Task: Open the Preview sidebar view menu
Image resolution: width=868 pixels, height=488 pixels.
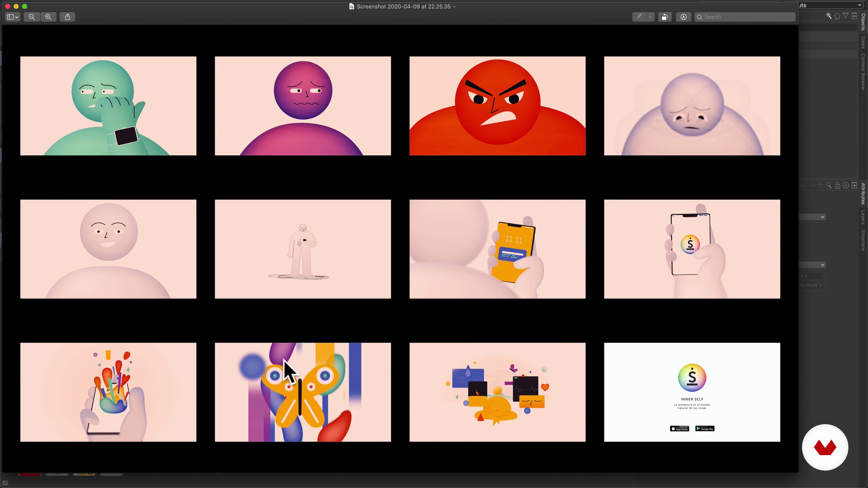Action: click(13, 17)
